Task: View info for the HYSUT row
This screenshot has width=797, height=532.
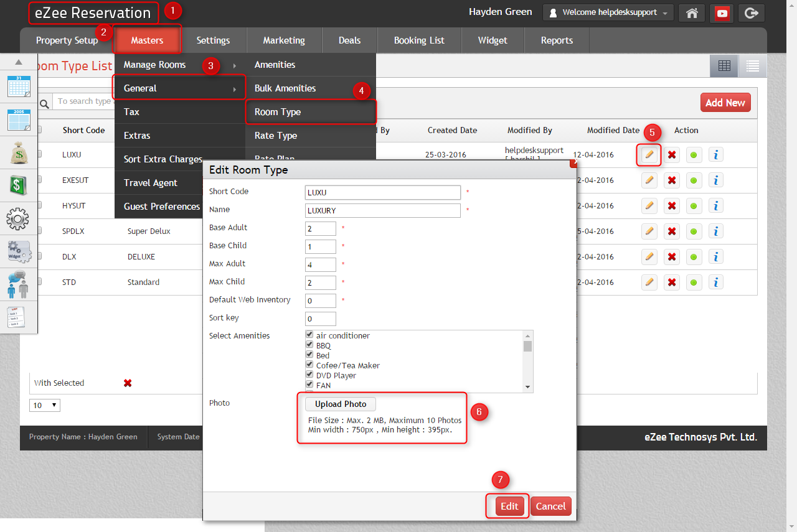Action: pos(716,205)
